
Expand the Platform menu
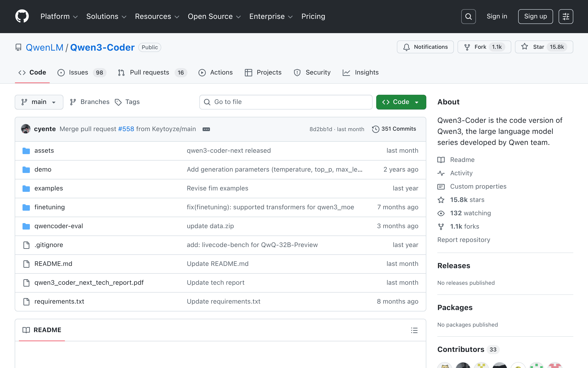click(x=59, y=16)
